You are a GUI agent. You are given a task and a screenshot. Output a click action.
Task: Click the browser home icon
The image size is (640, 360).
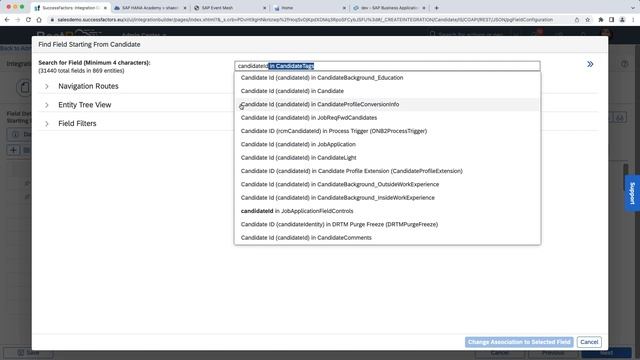coord(39,20)
